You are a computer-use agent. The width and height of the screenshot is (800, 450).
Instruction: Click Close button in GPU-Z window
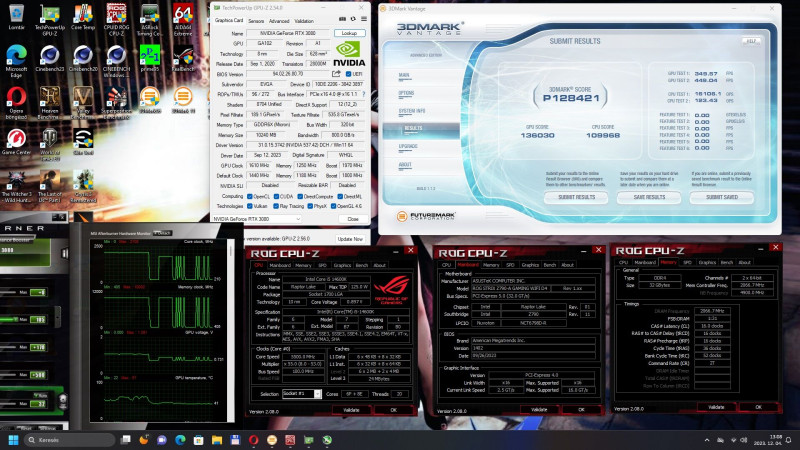353,219
